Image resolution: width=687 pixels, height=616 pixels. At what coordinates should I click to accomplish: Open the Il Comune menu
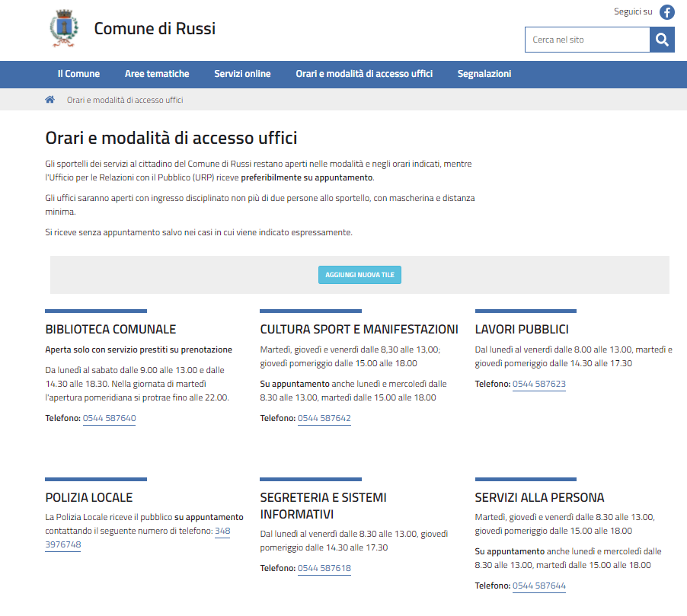point(78,74)
